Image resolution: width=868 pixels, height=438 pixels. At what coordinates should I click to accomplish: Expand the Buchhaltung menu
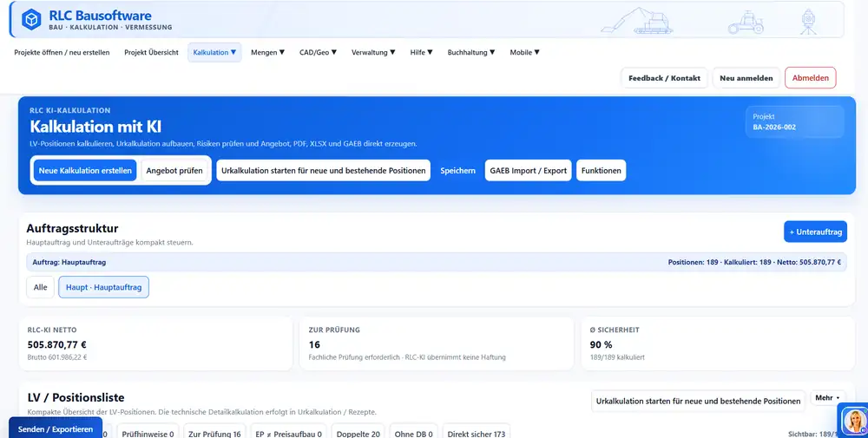pyautogui.click(x=471, y=53)
